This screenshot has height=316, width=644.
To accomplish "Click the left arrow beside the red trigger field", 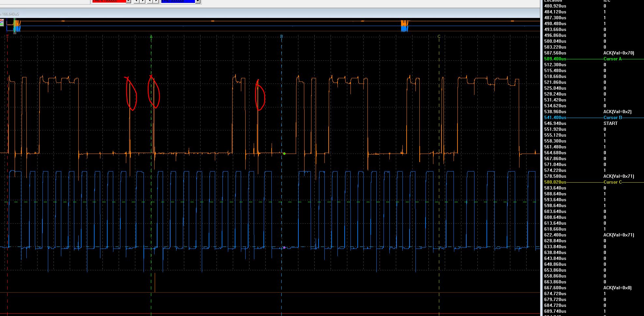I will pos(137,1).
